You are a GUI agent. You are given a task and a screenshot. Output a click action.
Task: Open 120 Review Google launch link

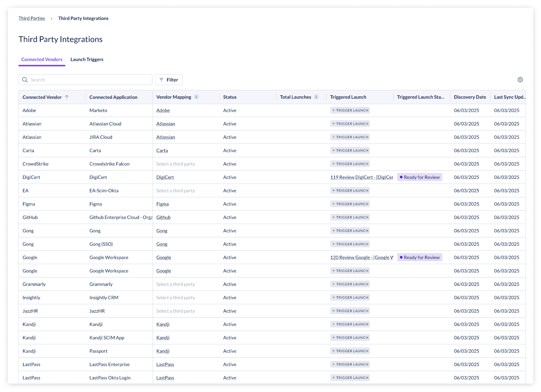[x=361, y=258]
